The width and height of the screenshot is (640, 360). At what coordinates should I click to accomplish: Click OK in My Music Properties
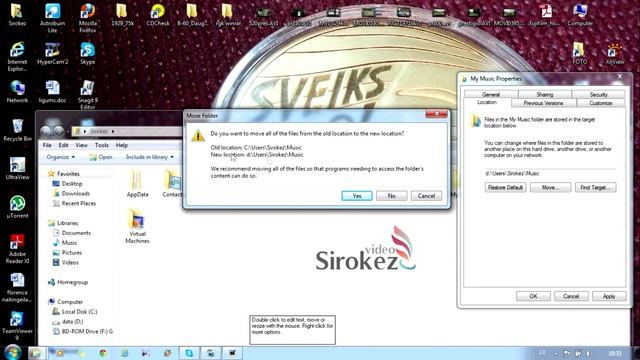click(533, 296)
